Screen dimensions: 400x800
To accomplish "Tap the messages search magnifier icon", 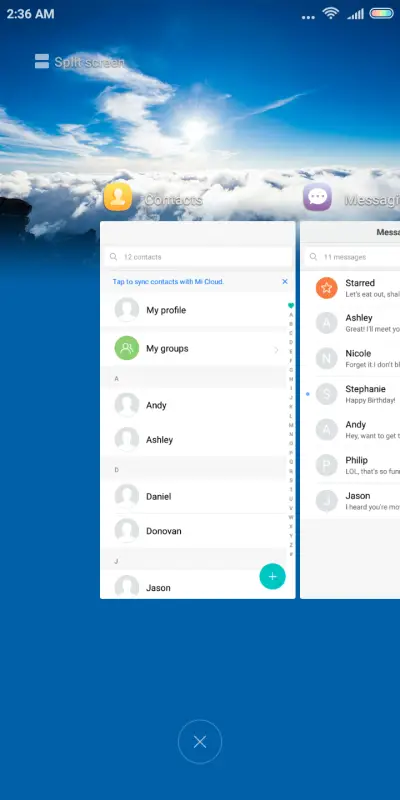I will (314, 257).
